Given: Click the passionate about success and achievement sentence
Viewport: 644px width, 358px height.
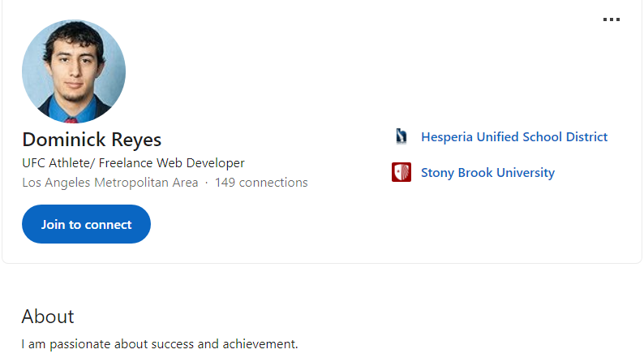Looking at the screenshot, I should pos(160,344).
